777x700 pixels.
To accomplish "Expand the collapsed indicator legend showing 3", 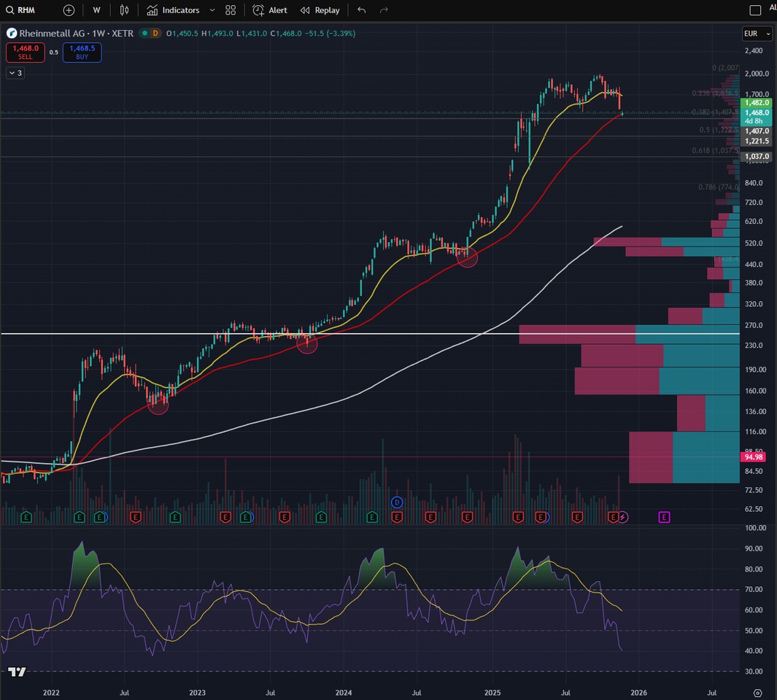I will click(x=15, y=73).
